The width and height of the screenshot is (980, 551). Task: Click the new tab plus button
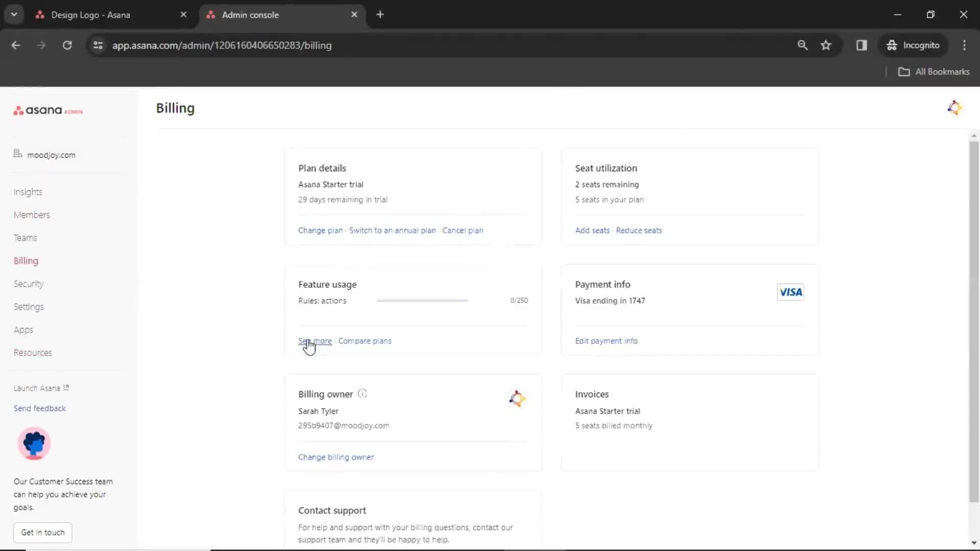379,15
